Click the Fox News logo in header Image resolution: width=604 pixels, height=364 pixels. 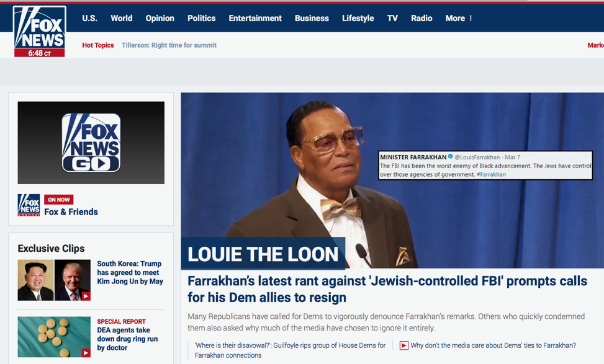coord(39,32)
